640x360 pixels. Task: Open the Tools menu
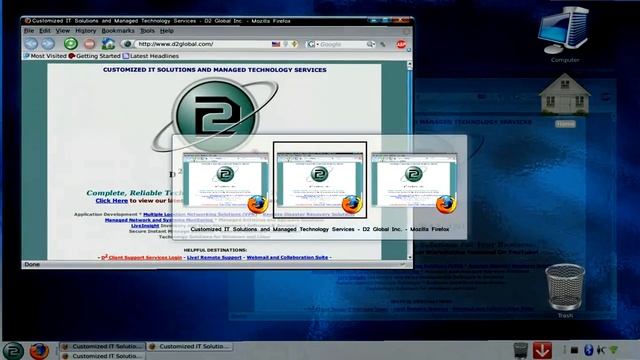[x=147, y=31]
